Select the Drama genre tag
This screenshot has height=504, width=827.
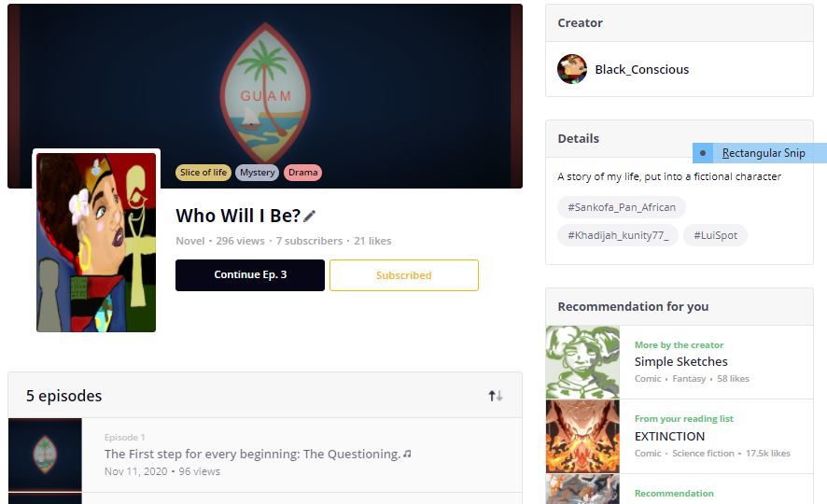(x=302, y=173)
